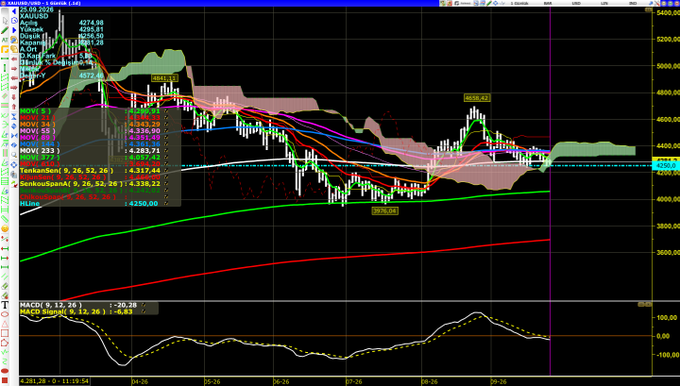Click the 08-26 date axis label
Screen dimensions: 680x386
pyautogui.click(x=429, y=382)
